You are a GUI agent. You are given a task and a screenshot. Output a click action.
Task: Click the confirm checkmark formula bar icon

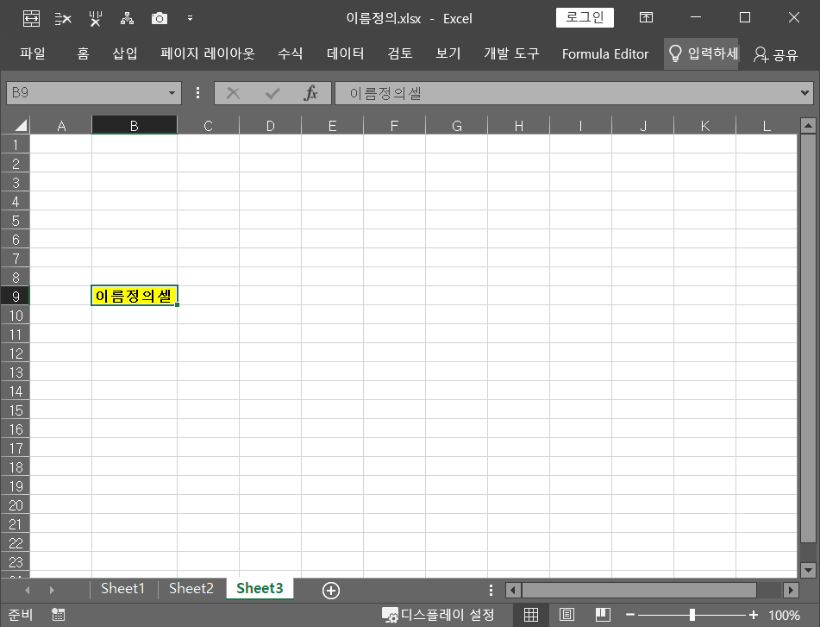272,94
